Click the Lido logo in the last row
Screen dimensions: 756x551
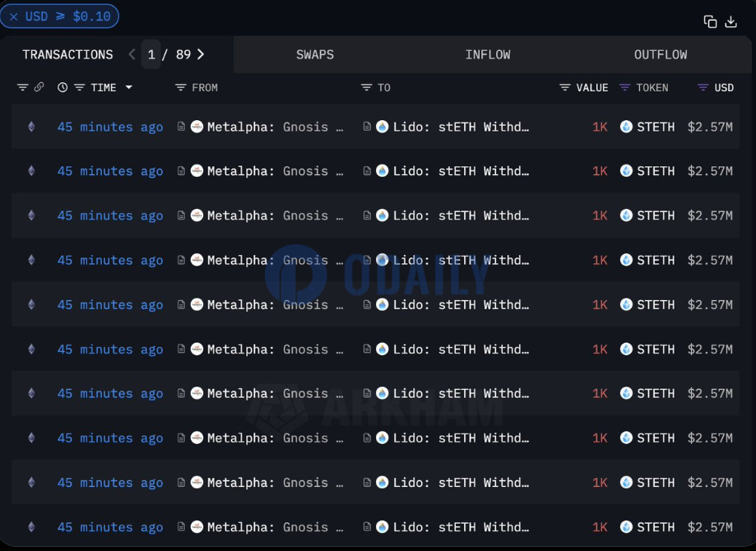coord(383,527)
